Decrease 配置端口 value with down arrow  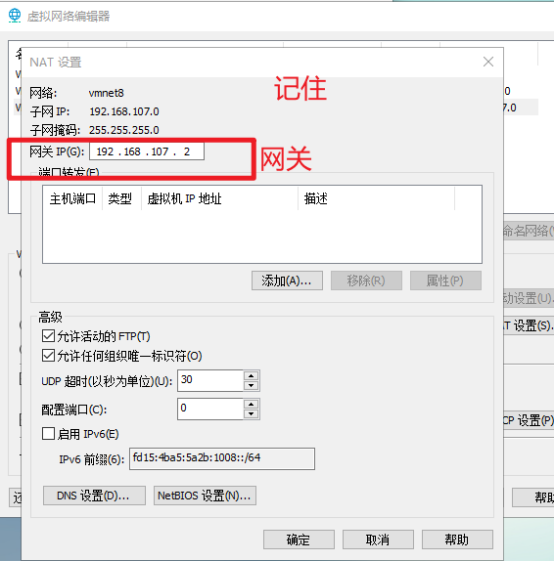coord(251,414)
